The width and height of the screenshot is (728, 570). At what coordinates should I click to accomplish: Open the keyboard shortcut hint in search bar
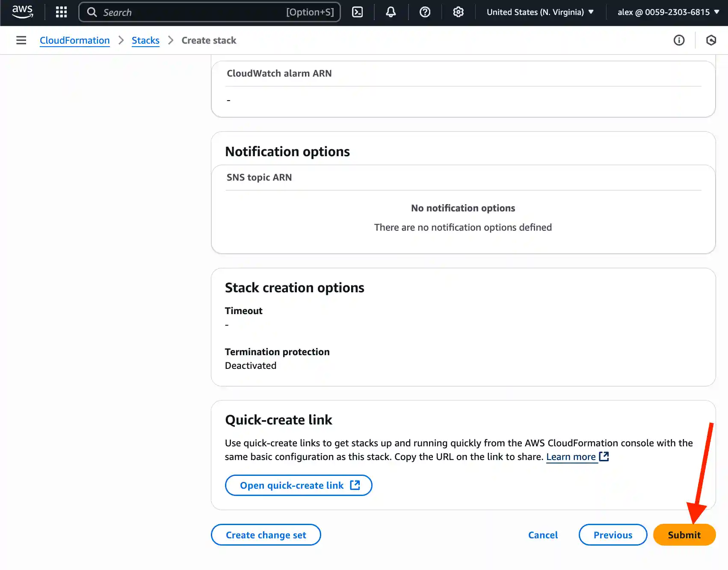[x=311, y=12]
